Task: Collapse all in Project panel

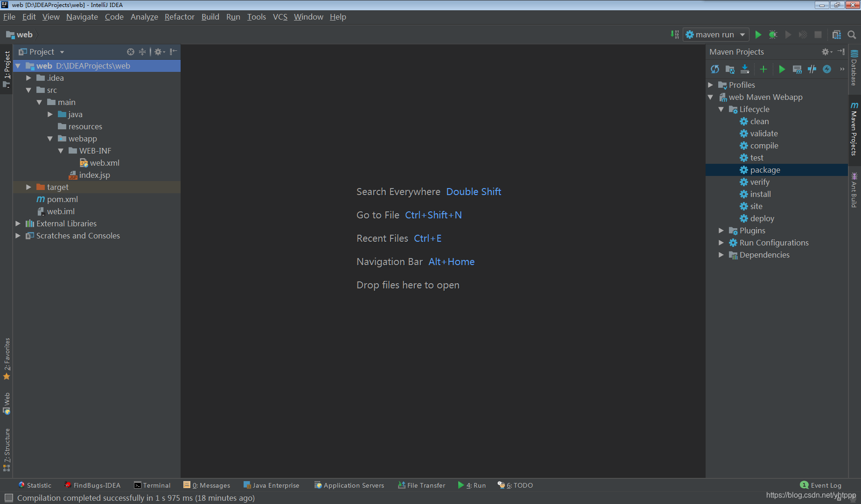Action: pyautogui.click(x=142, y=52)
